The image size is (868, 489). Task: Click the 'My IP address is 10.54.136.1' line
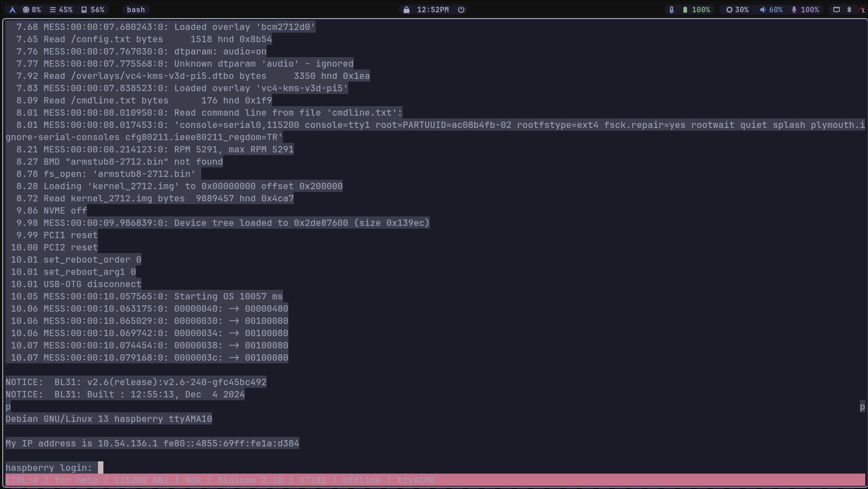tap(152, 443)
